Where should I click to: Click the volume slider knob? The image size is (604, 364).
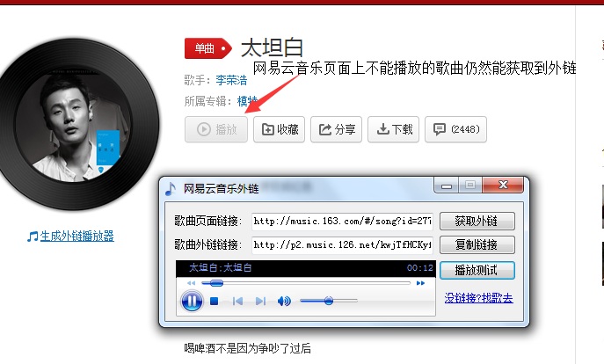pyautogui.click(x=329, y=301)
